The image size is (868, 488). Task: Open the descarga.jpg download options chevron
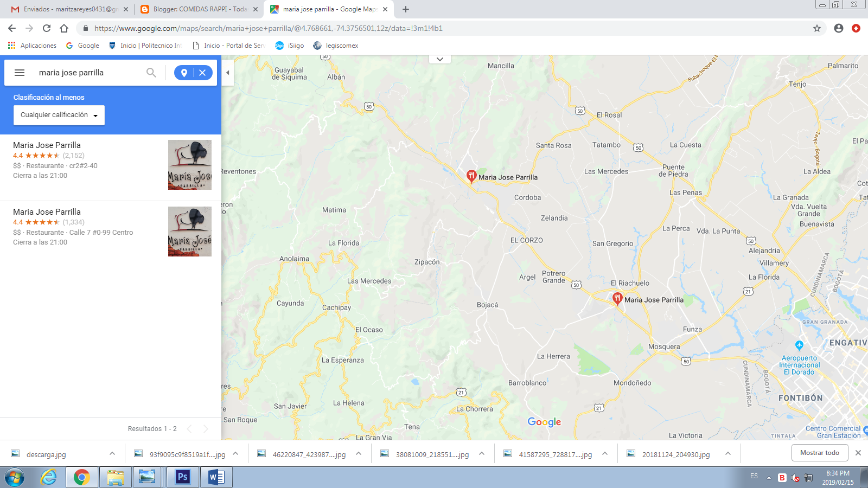(x=112, y=454)
